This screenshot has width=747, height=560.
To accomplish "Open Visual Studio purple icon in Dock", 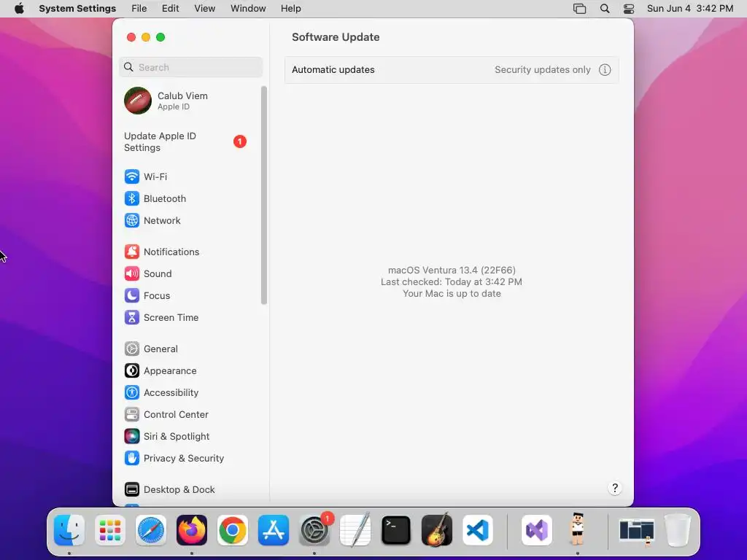I will 537,530.
